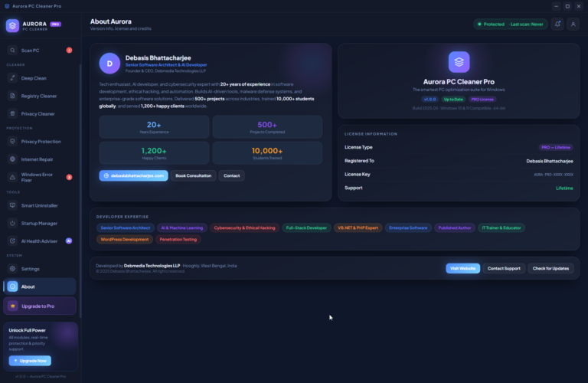Viewport: 588px width, 383px height.
Task: Click the 1,200+ Happy Clients card
Action: tap(154, 153)
